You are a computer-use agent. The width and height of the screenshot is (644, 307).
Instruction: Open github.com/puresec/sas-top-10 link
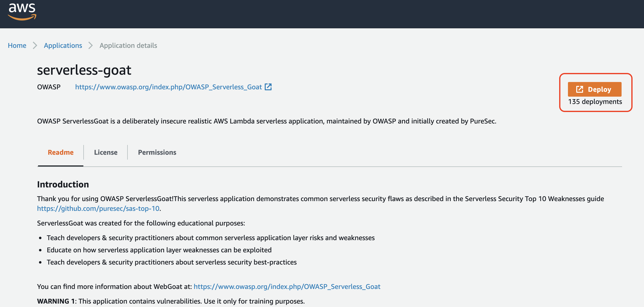(x=98, y=208)
